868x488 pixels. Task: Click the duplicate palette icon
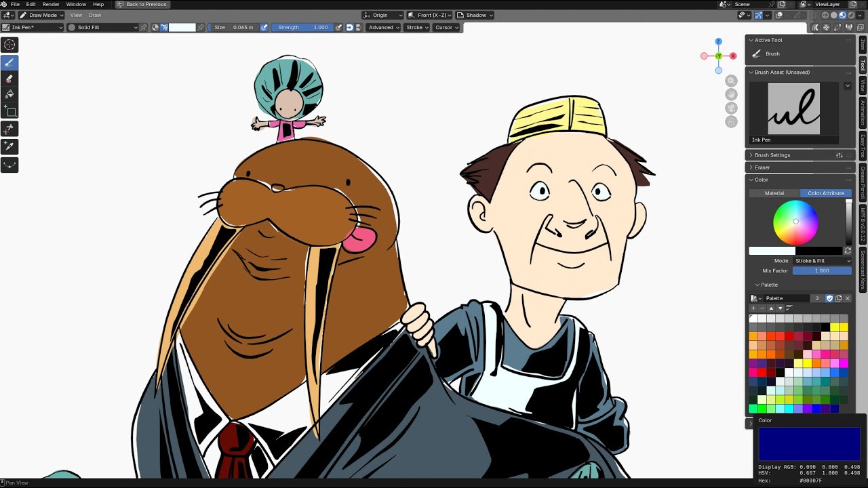coord(838,298)
